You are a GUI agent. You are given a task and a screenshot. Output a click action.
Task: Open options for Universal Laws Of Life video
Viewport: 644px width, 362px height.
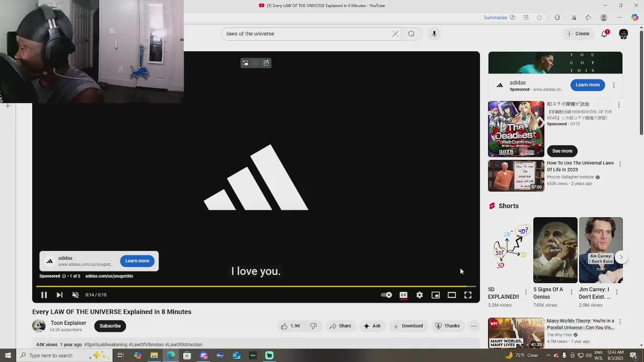620,164
